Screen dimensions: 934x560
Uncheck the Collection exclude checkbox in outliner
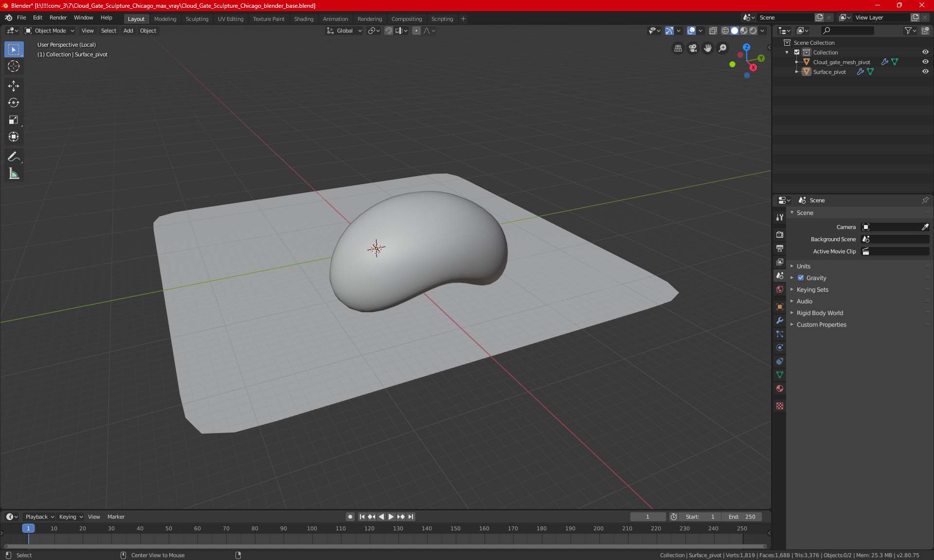pos(797,52)
